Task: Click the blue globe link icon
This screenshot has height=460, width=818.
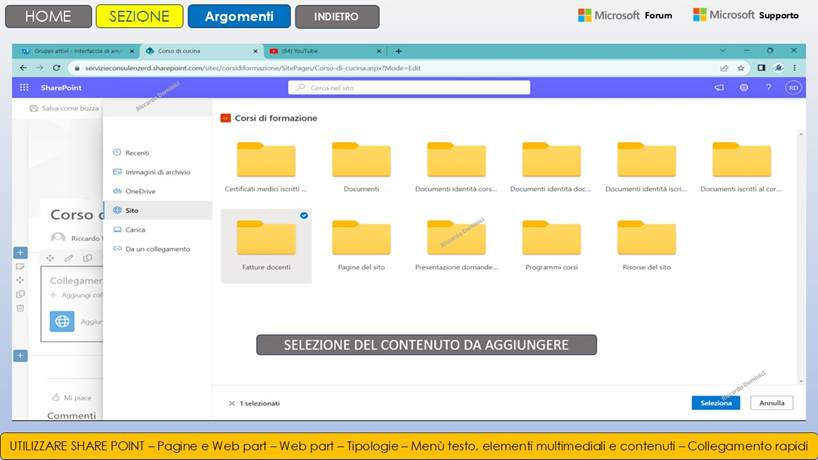Action: click(x=62, y=321)
